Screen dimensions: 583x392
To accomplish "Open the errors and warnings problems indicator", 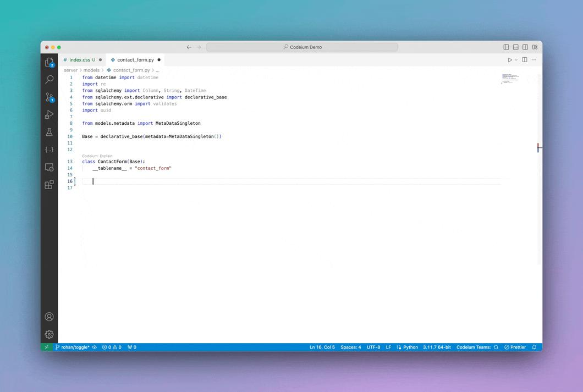I will click(x=112, y=347).
